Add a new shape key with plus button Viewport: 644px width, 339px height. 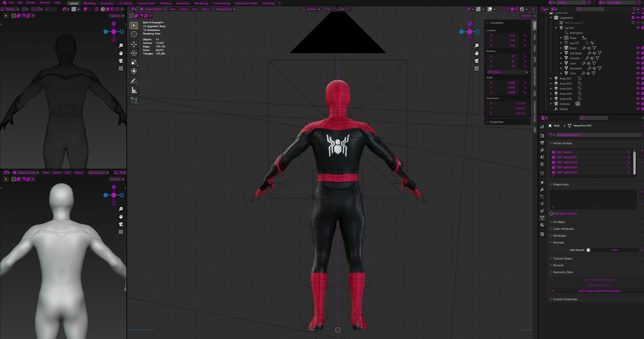[x=642, y=192]
